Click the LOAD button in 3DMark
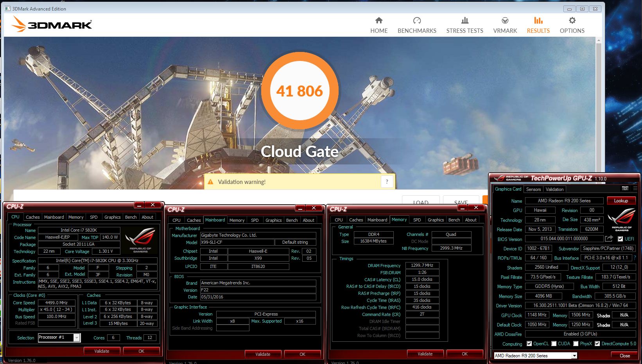This screenshot has height=364, width=642. (x=421, y=200)
